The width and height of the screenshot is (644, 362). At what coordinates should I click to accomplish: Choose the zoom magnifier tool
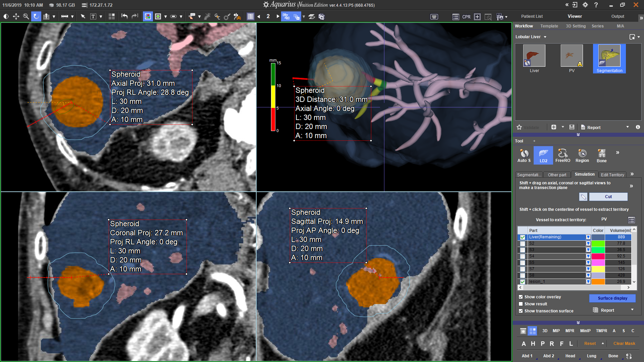pos(26,16)
